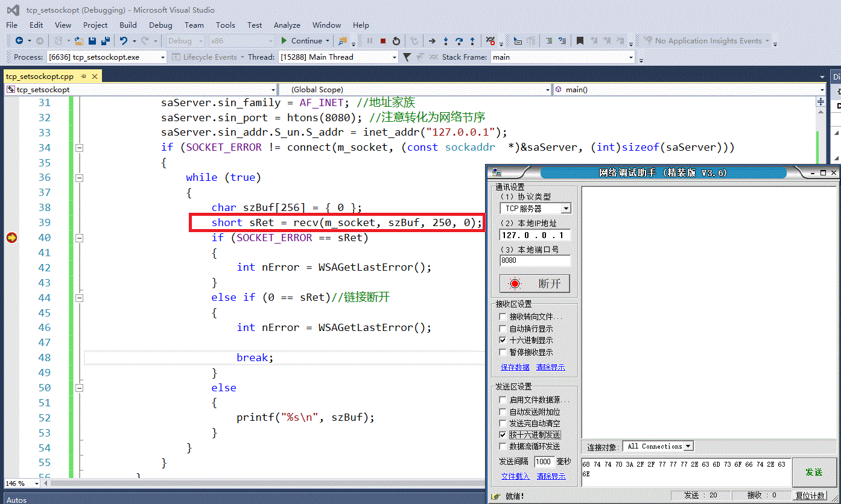This screenshot has height=504, width=841.
Task: Click Open File folder icon
Action: tap(78, 41)
